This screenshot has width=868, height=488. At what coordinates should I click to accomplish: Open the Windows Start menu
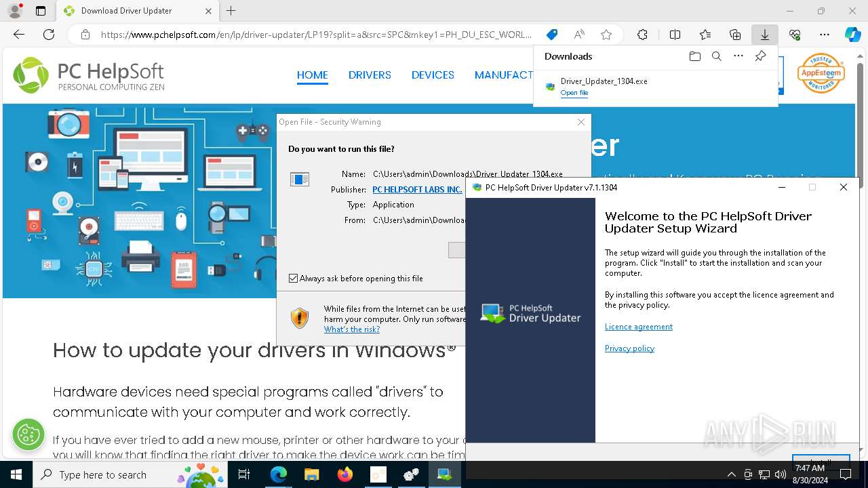(16, 474)
